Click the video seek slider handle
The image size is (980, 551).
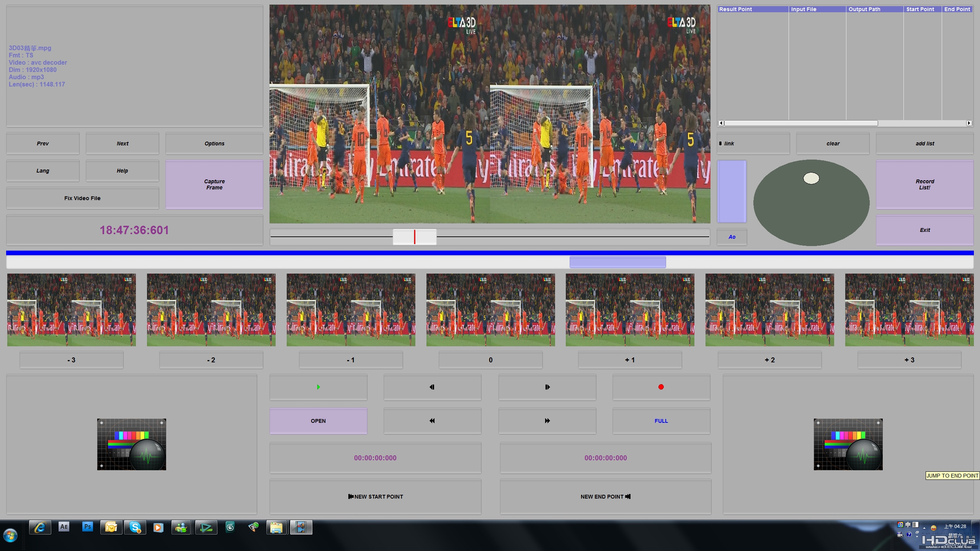[415, 237]
